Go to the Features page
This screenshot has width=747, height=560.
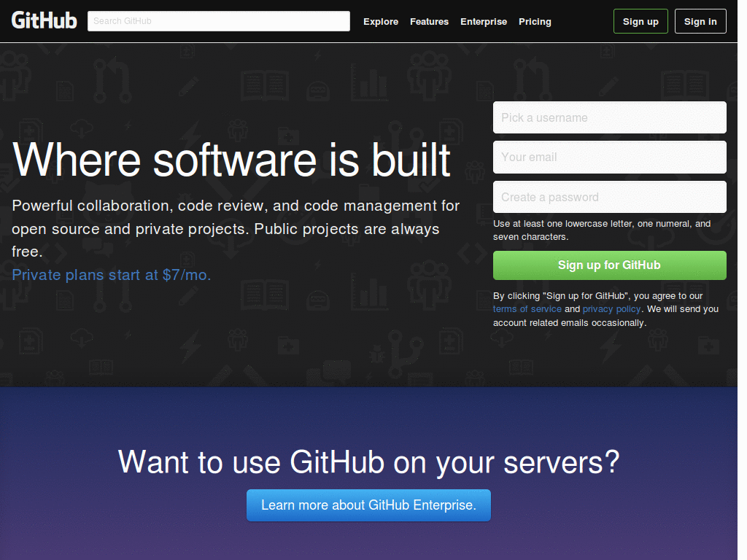coord(429,21)
